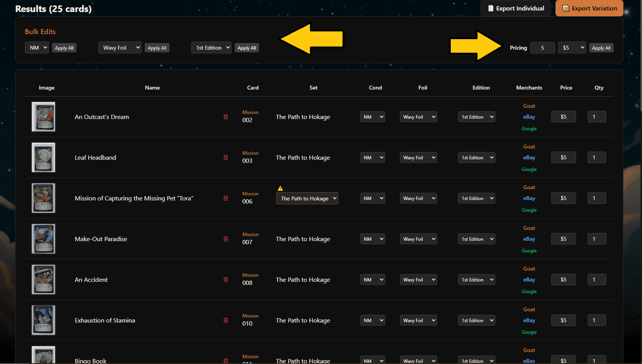The image size is (642, 364).
Task: Click the bulk Pricing number input field
Action: tap(542, 48)
